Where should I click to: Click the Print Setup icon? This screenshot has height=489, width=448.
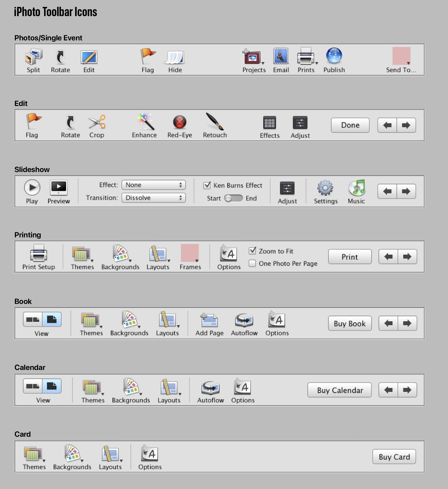click(x=38, y=253)
